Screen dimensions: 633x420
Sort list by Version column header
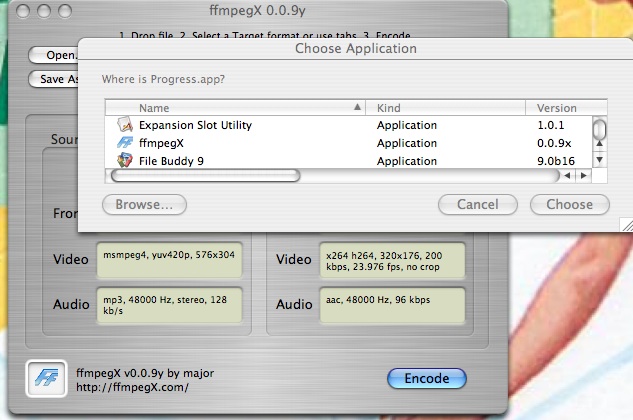566,108
